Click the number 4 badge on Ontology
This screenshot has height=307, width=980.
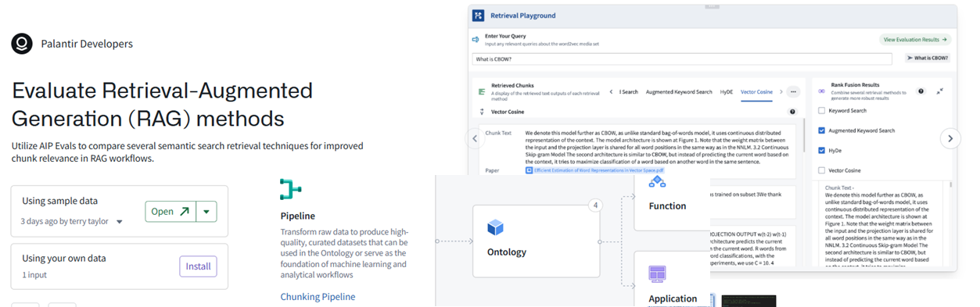595,206
